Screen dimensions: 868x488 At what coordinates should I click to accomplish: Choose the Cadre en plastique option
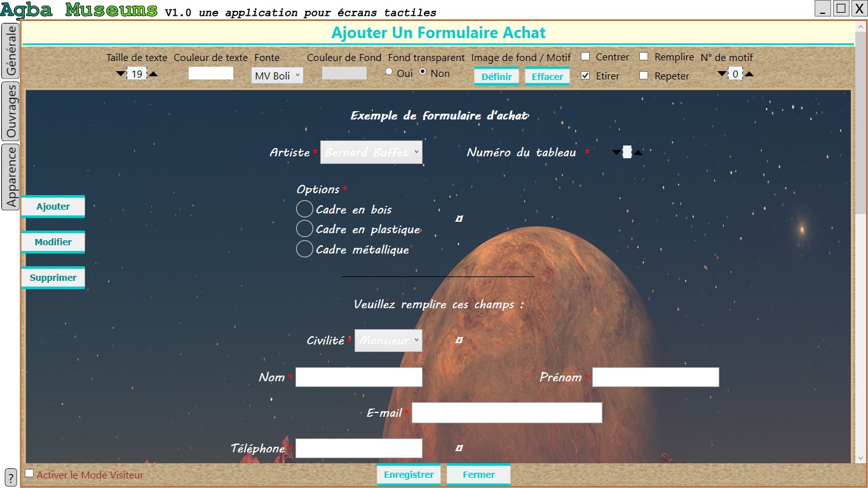point(305,228)
